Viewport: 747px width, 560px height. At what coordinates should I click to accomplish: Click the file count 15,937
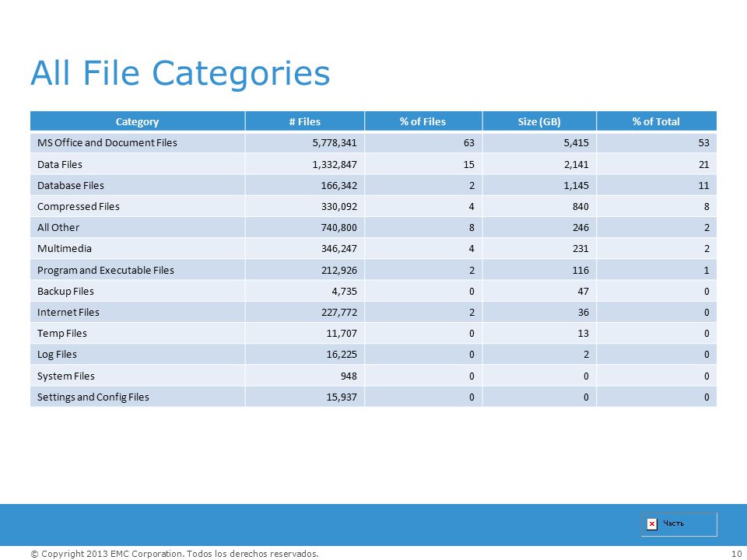click(x=342, y=397)
